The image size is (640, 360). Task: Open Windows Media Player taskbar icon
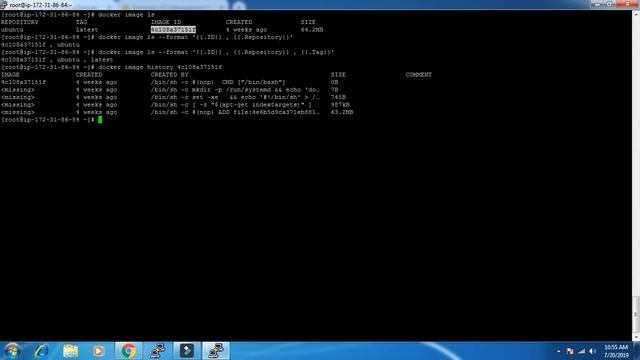point(98,351)
